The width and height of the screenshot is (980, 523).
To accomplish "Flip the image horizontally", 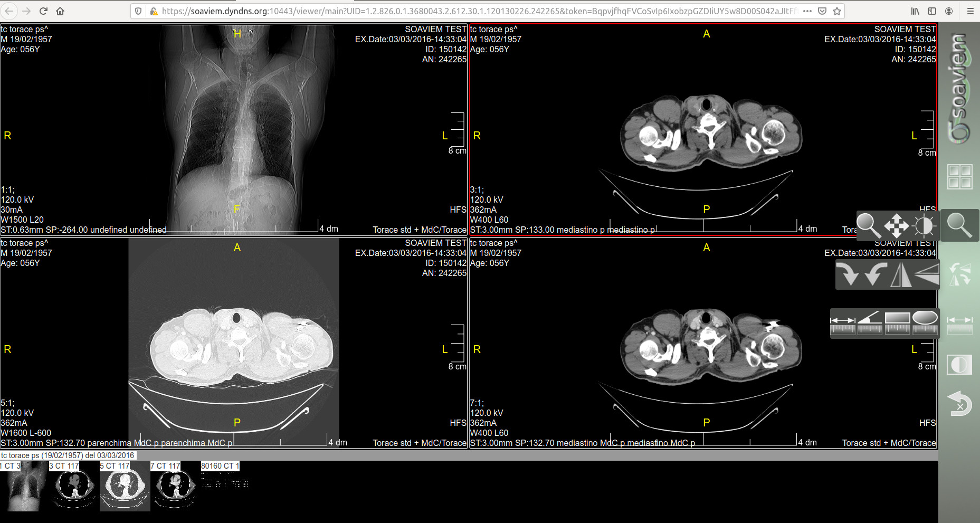I will point(900,275).
